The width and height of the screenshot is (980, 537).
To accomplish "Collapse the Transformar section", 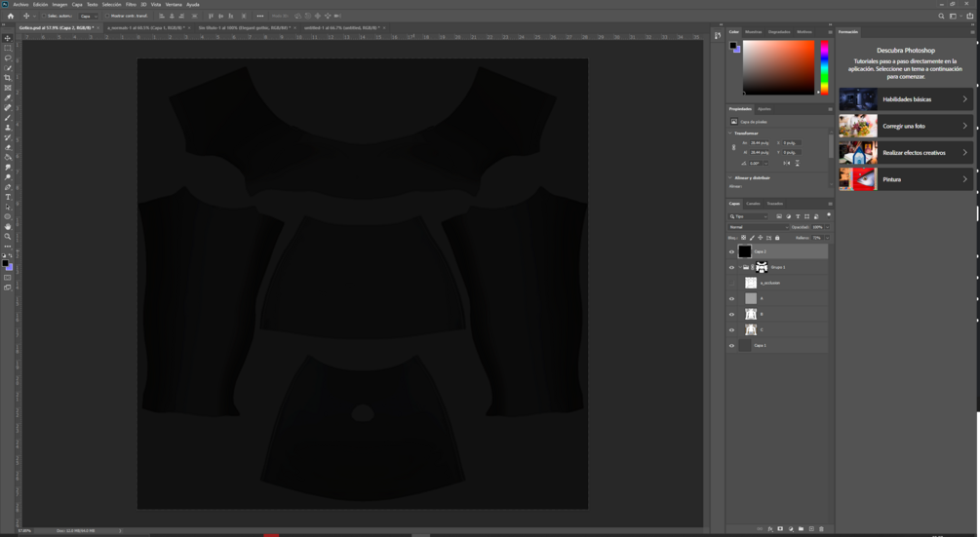I will (730, 133).
